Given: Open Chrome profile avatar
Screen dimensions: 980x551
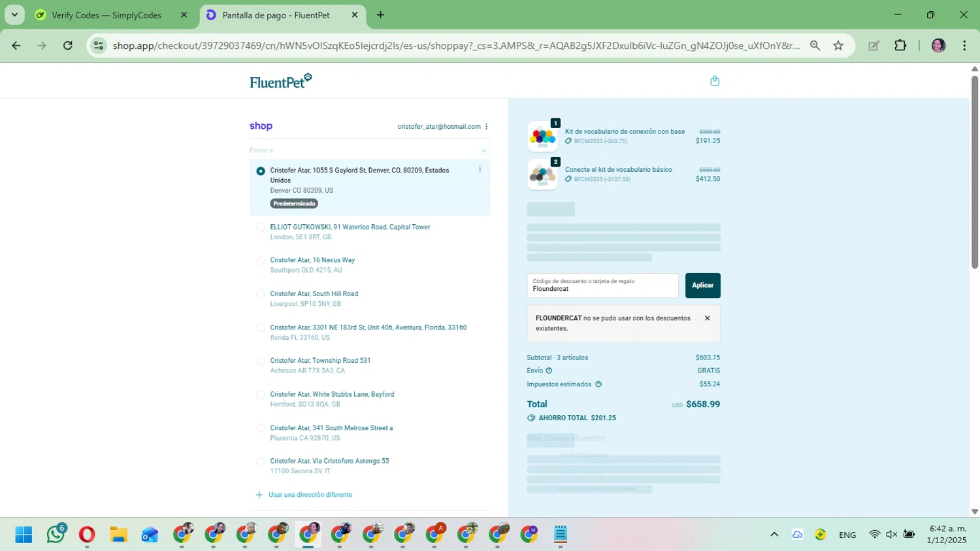Looking at the screenshot, I should [938, 46].
